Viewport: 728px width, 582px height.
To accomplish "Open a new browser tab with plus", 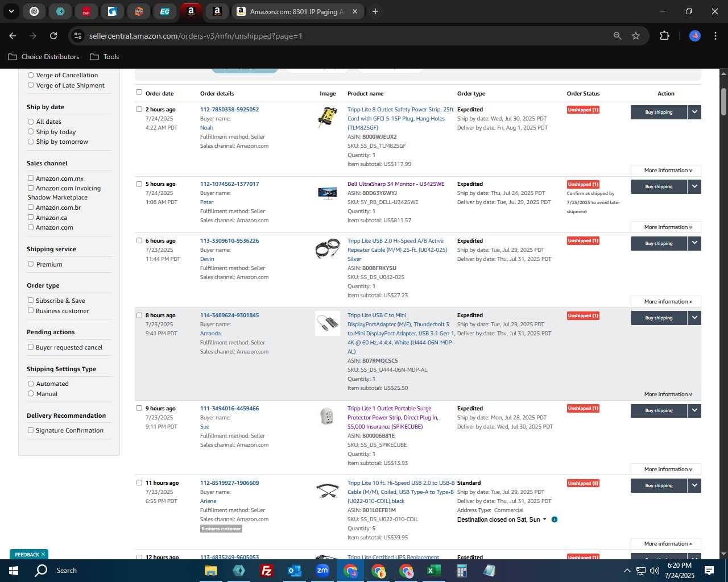I will point(375,11).
